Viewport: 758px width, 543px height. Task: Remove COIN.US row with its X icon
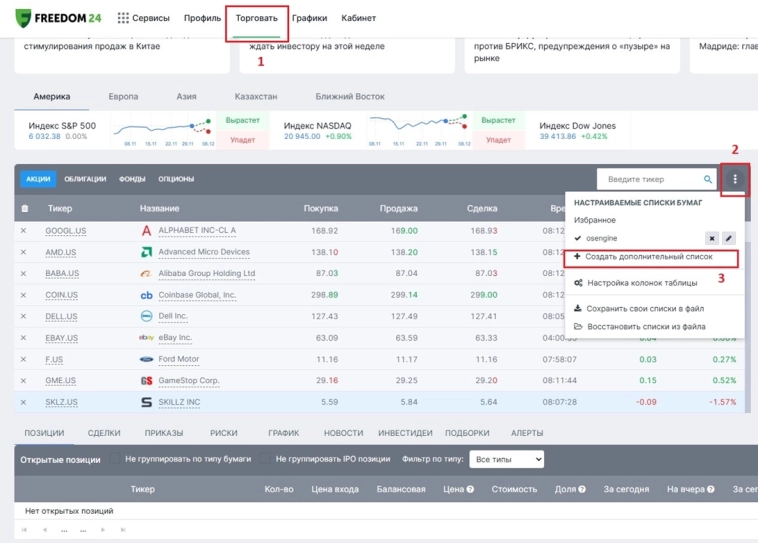tap(23, 295)
